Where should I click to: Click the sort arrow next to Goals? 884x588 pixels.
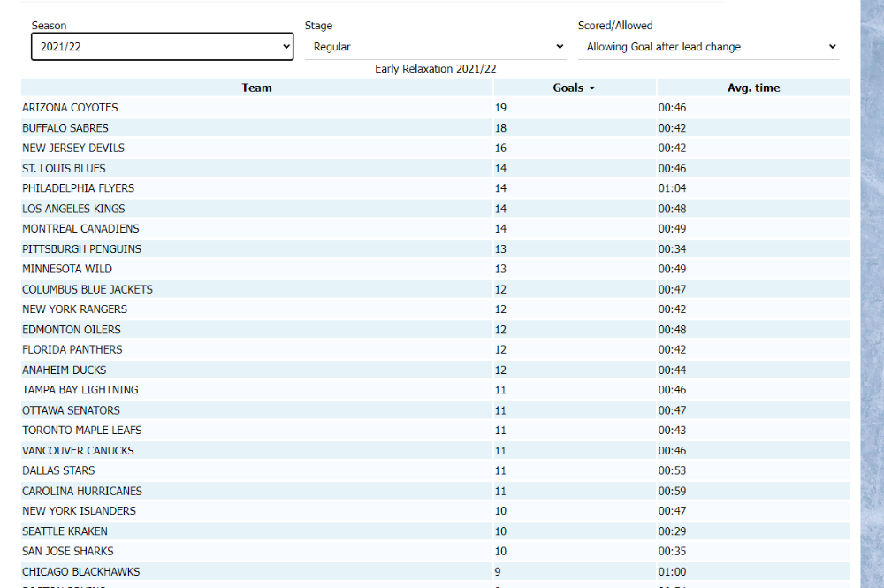click(x=592, y=88)
